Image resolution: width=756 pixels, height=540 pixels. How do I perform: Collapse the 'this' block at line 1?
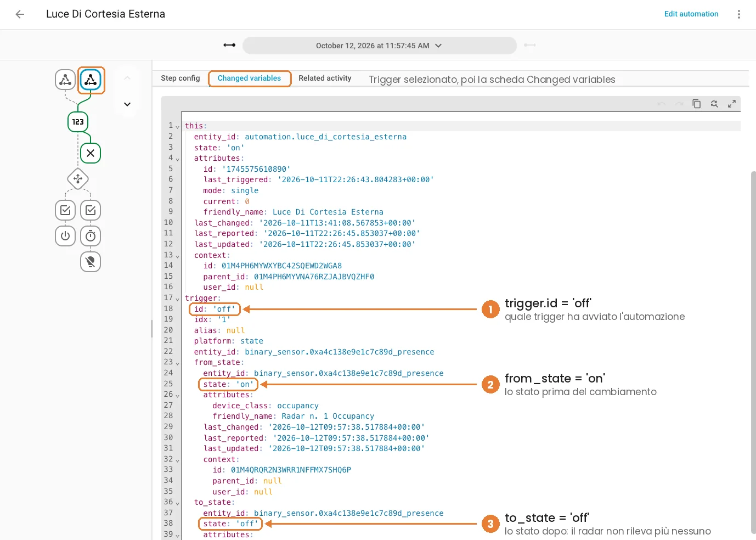pyautogui.click(x=178, y=127)
